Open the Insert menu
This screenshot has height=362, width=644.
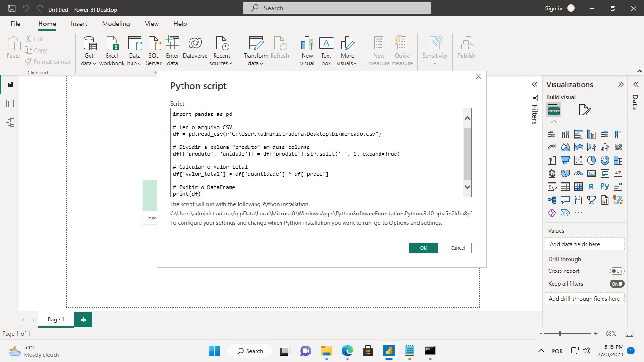(79, 24)
